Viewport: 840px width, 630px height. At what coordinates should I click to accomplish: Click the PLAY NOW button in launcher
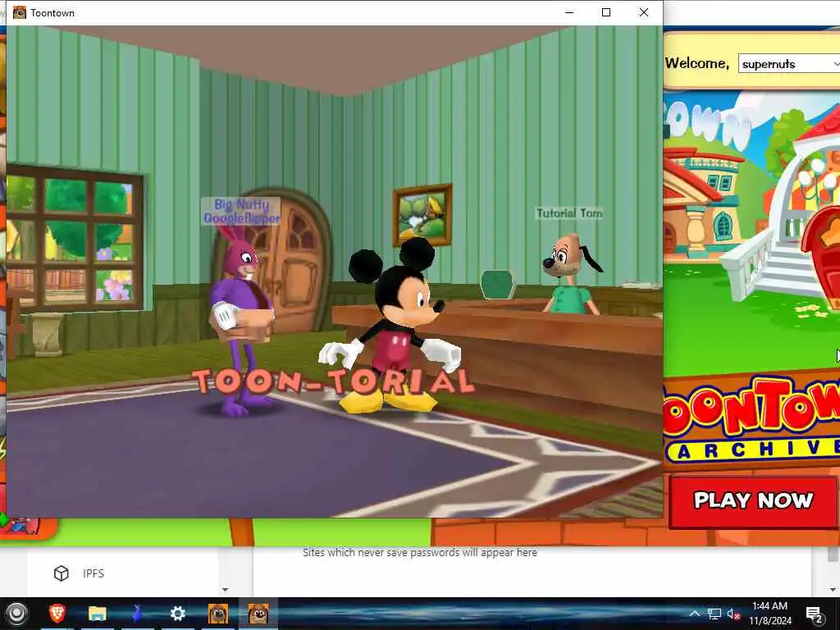754,500
